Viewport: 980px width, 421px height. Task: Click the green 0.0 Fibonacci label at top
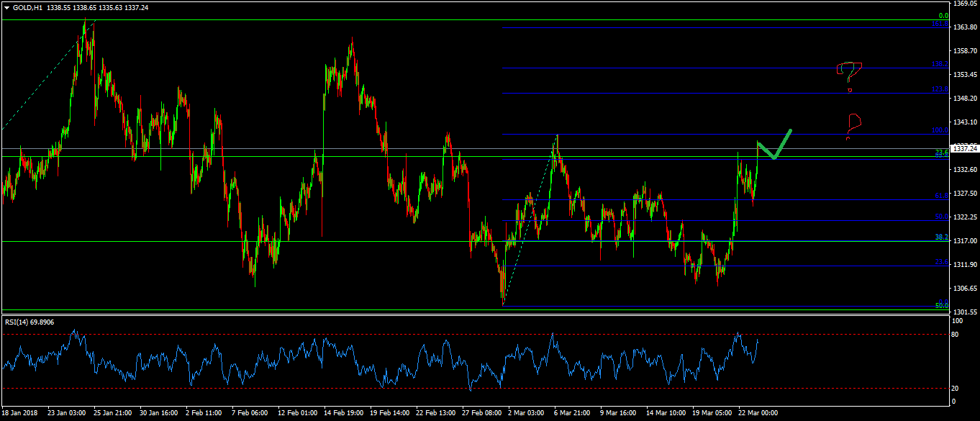pyautogui.click(x=943, y=15)
